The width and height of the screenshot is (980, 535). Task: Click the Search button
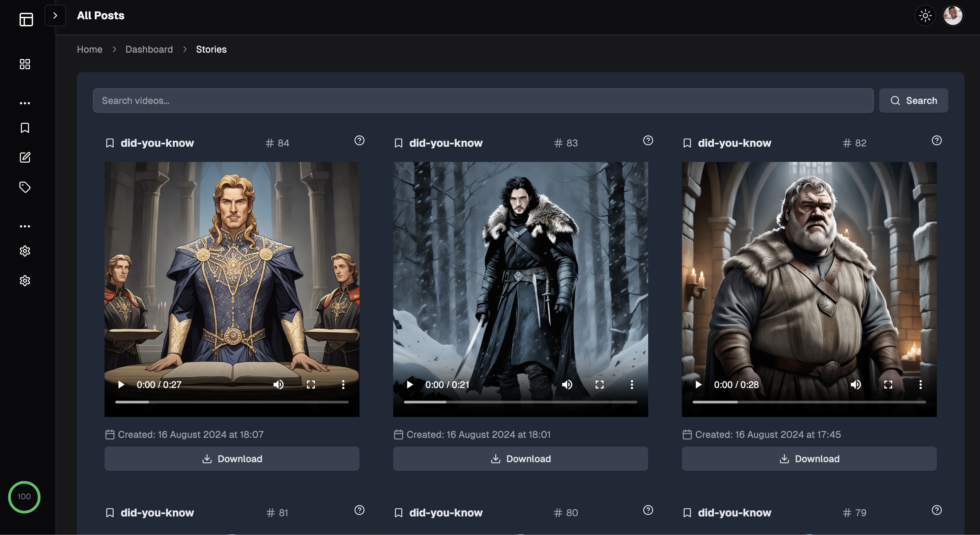point(914,101)
